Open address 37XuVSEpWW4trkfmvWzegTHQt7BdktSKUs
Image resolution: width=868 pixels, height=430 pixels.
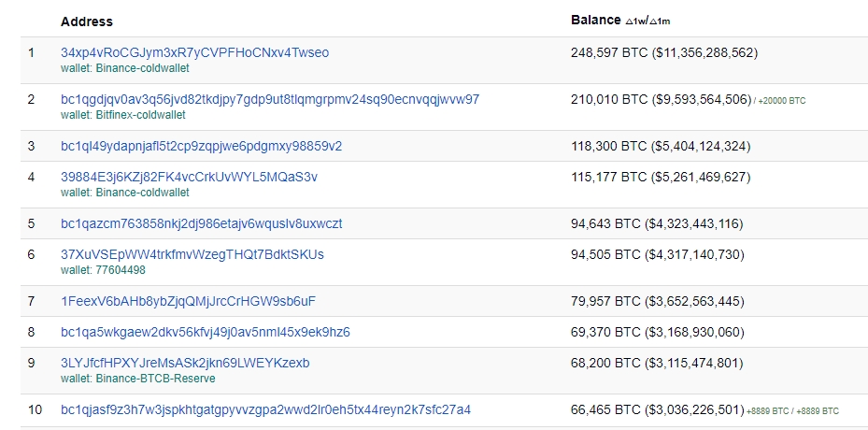click(x=192, y=254)
